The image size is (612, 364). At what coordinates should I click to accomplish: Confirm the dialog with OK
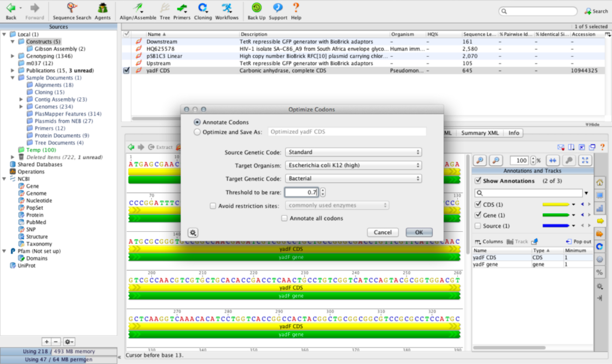pyautogui.click(x=419, y=232)
